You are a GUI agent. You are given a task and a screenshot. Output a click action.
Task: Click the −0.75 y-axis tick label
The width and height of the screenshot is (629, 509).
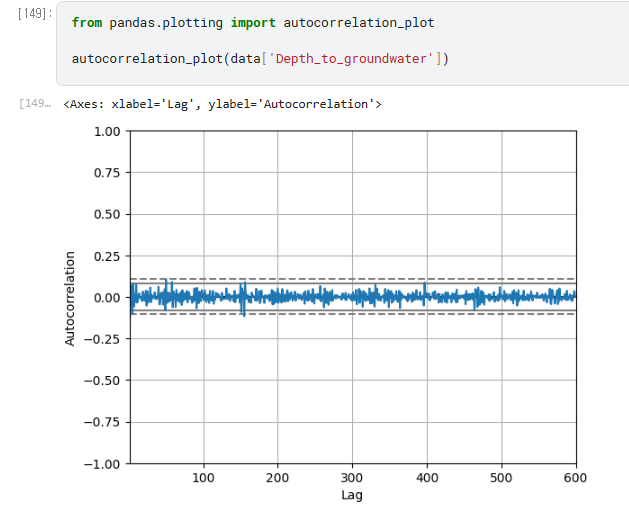pyautogui.click(x=102, y=422)
